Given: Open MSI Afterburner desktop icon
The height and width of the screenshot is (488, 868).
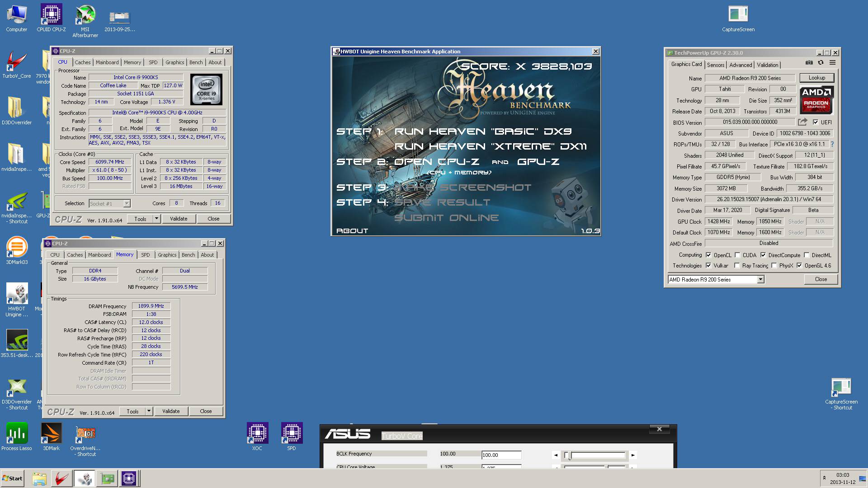Looking at the screenshot, I should [85, 21].
